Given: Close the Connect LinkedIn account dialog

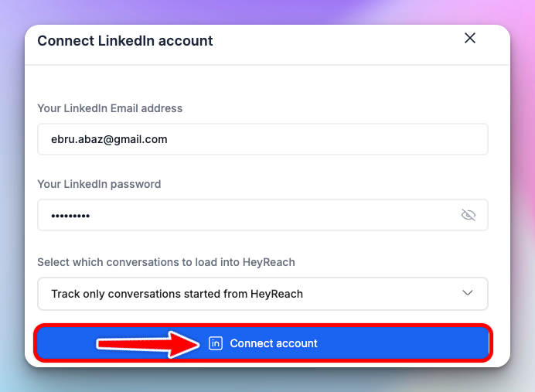Looking at the screenshot, I should tap(470, 38).
